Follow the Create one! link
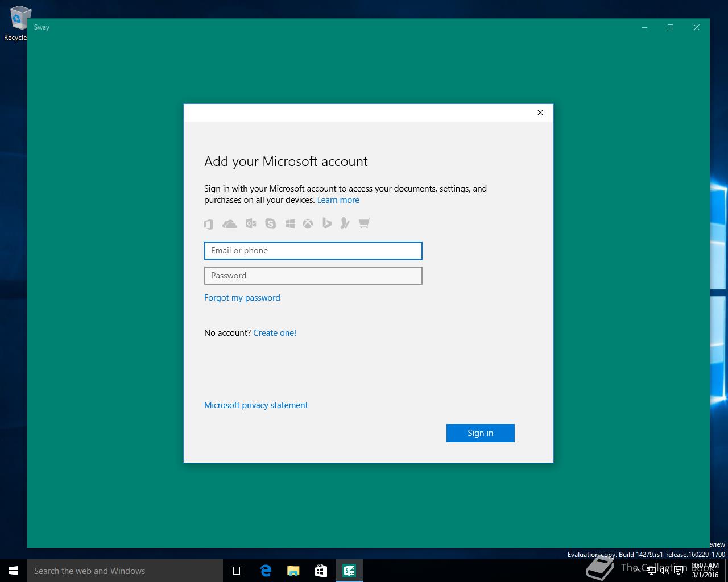This screenshot has width=728, height=582. pyautogui.click(x=275, y=333)
